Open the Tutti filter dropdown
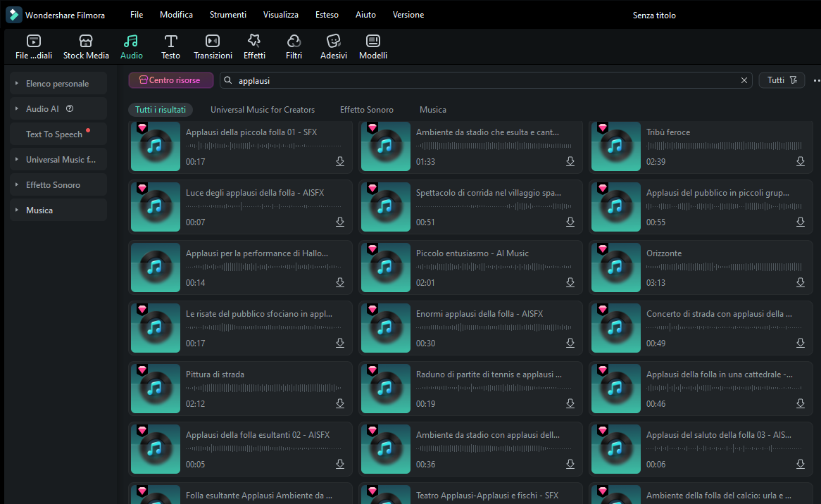The height and width of the screenshot is (504, 821). coord(782,80)
